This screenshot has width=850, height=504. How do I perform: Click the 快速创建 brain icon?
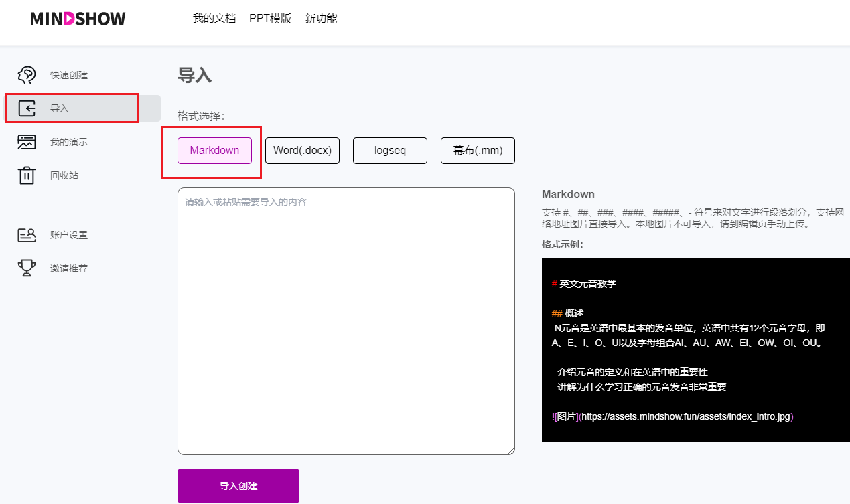27,75
